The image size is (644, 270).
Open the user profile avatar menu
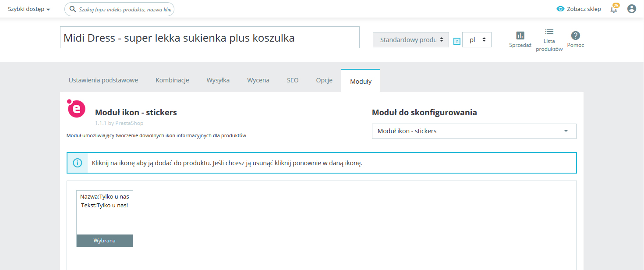631,9
